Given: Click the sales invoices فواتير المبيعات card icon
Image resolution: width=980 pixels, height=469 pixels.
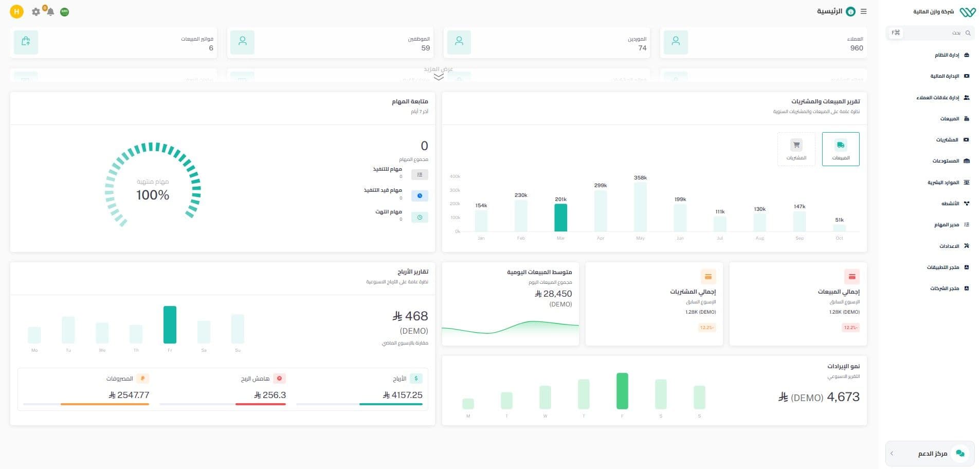Looking at the screenshot, I should pos(26,42).
